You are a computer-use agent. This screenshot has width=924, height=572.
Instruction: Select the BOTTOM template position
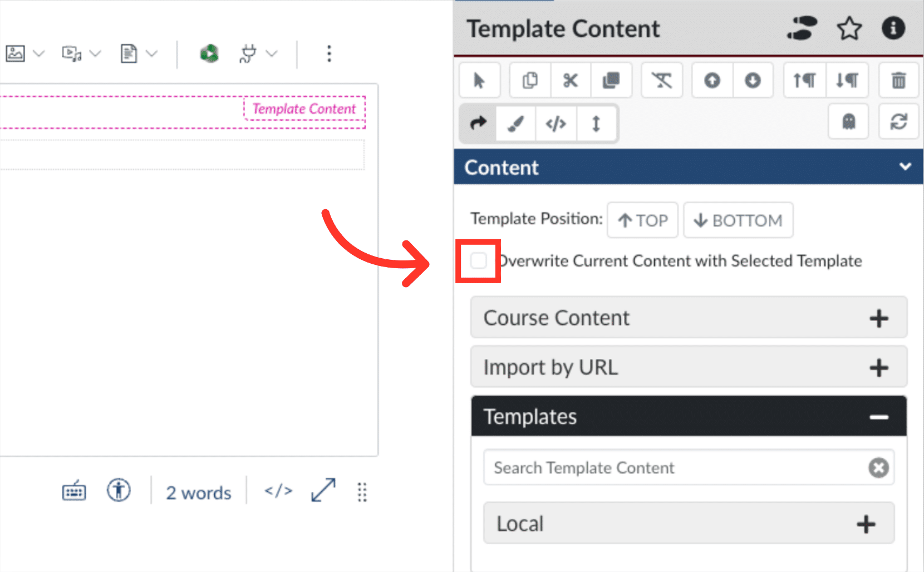click(738, 220)
